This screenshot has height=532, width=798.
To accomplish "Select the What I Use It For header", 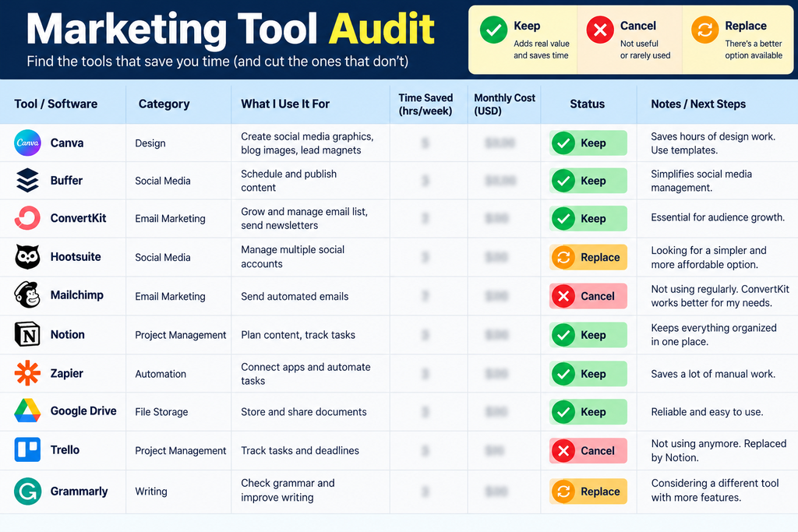I will 285,104.
